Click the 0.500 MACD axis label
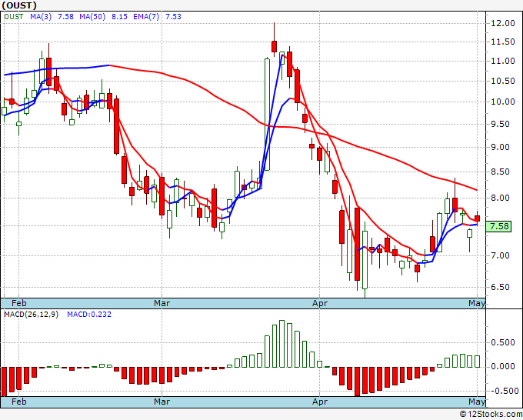Screen dimensions: 523x420 tap(503, 342)
